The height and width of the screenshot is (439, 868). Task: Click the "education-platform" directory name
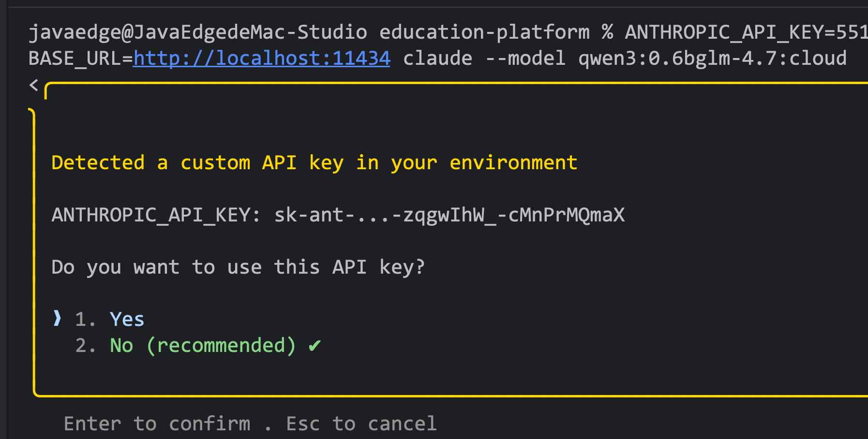coord(484,32)
